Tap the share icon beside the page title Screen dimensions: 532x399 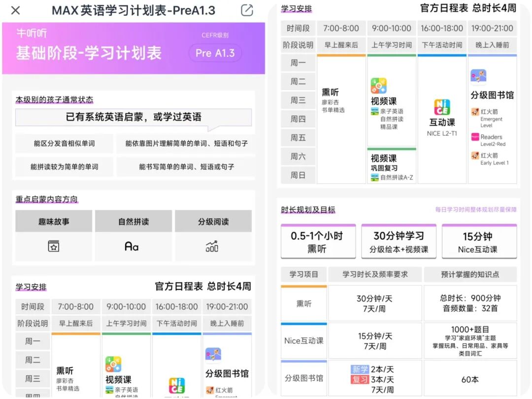point(247,10)
